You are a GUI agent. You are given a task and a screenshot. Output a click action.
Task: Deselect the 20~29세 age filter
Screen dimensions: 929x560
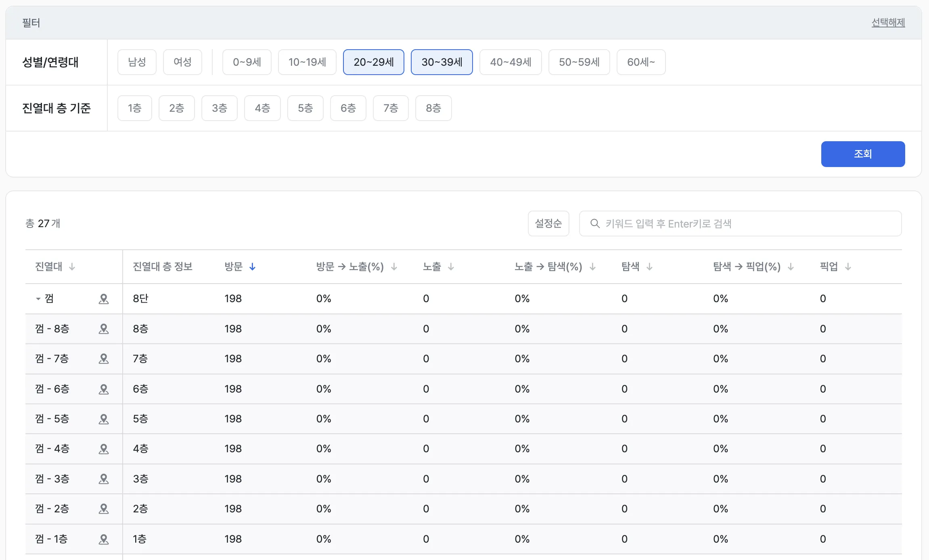[x=374, y=62]
